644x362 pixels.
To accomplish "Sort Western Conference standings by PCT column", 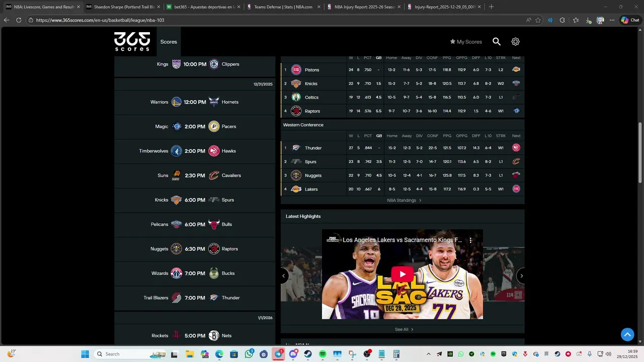I will (368, 136).
